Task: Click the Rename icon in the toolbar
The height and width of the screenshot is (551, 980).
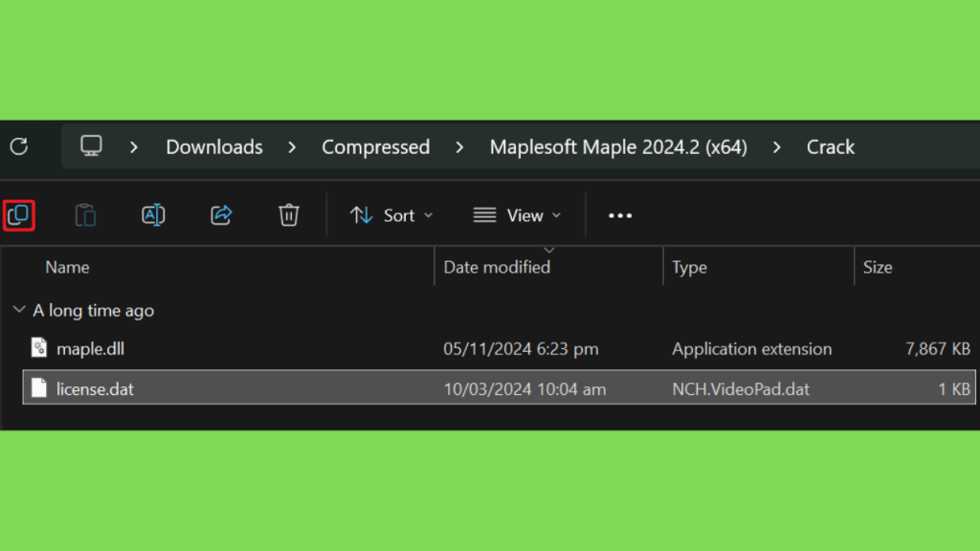Action: 153,215
